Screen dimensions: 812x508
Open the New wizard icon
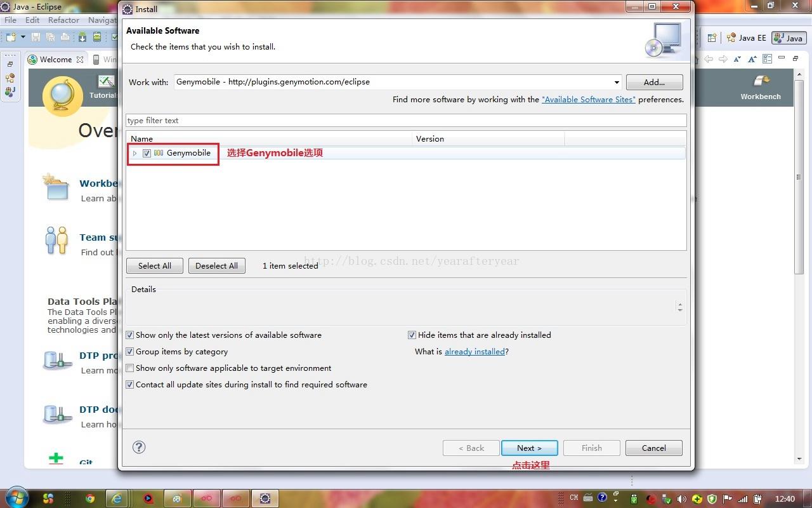click(11, 37)
